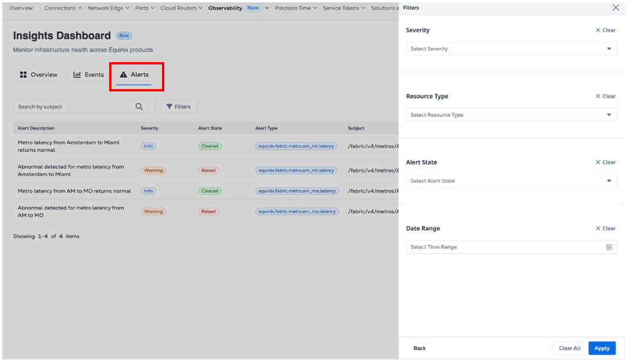Click the Overview grid icon
629x364 pixels.
click(23, 74)
